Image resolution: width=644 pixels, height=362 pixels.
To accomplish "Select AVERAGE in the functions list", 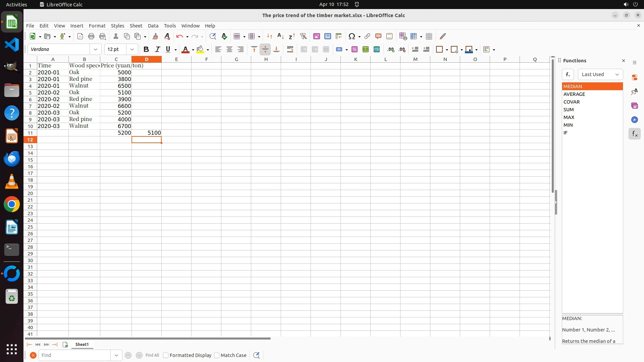I will (574, 94).
